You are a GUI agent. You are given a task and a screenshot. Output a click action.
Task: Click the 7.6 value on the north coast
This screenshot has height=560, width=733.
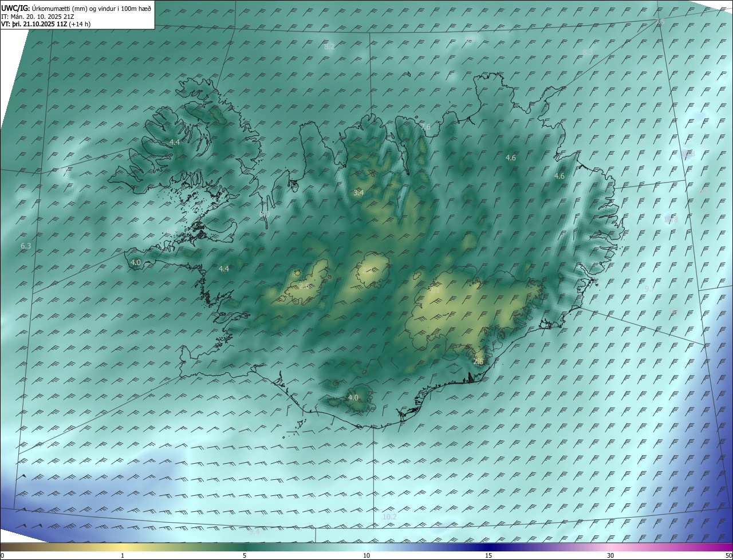(x=425, y=127)
